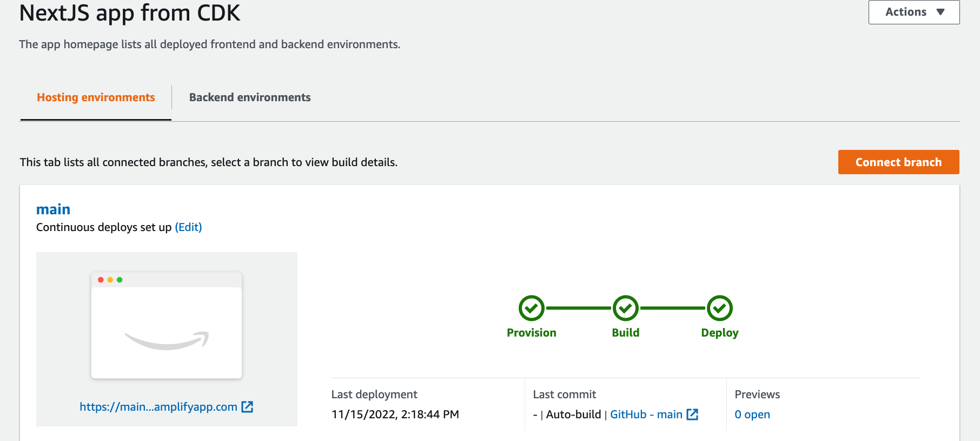Click the Build stage checkmark icon
Viewport: 980px width, 441px height.
click(x=626, y=308)
